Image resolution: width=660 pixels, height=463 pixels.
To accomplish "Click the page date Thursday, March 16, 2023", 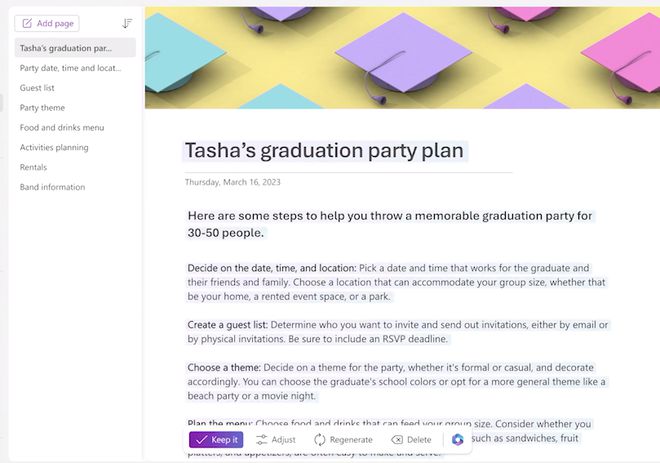I will click(x=234, y=182).
